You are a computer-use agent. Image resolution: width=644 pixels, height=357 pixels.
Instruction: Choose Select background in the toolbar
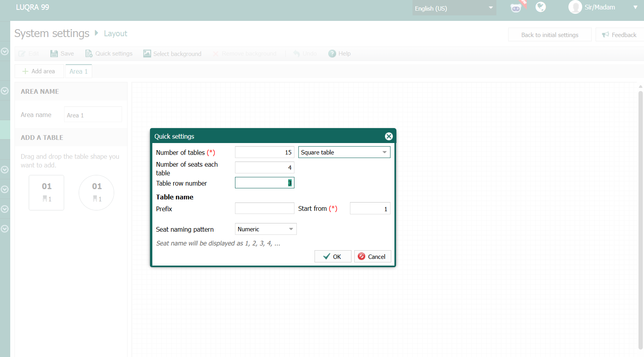pos(172,54)
